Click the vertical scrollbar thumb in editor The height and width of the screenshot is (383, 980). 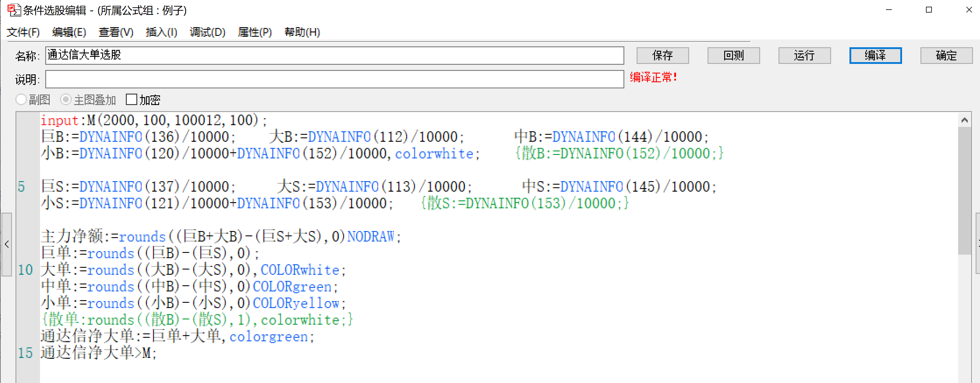coord(964,191)
